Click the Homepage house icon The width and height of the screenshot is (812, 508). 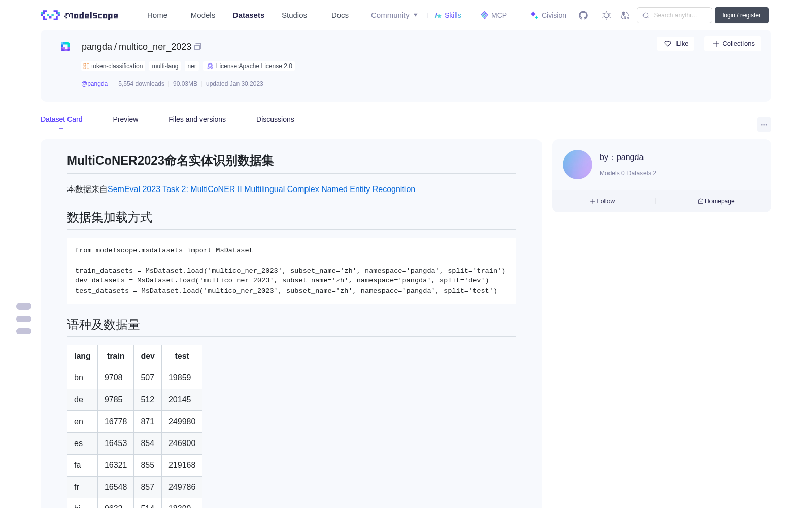coord(701,201)
